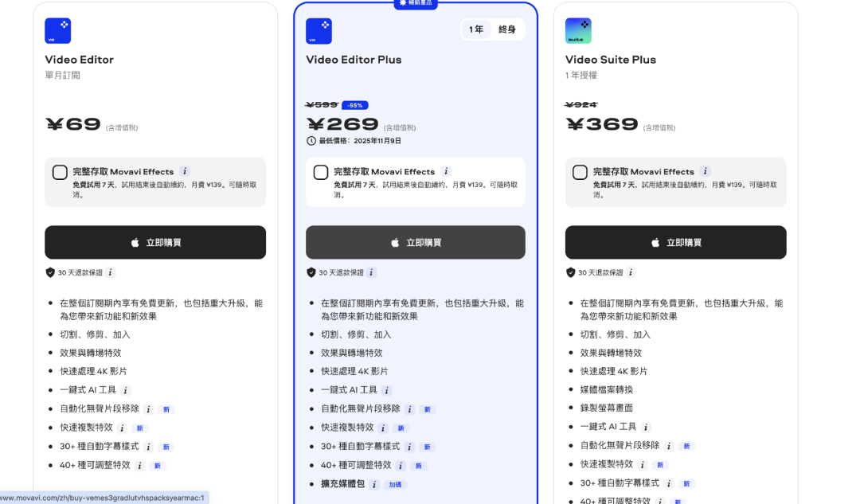Image resolution: width=860 pixels, height=504 pixels.
Task: Click the -55% discount badge
Action: pyautogui.click(x=354, y=104)
